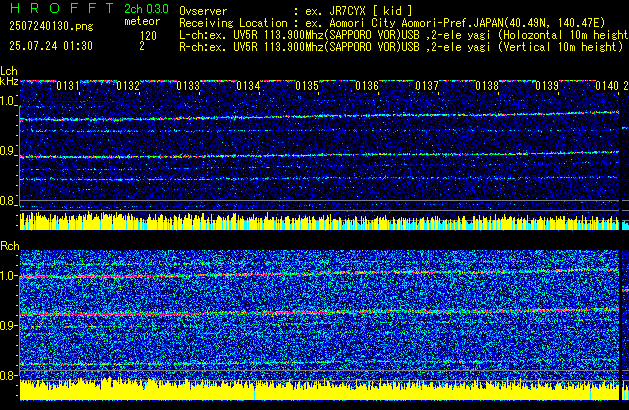This screenshot has height=410, width=629.
Task: Click the filename 2507240130.png
Action: coord(51,26)
